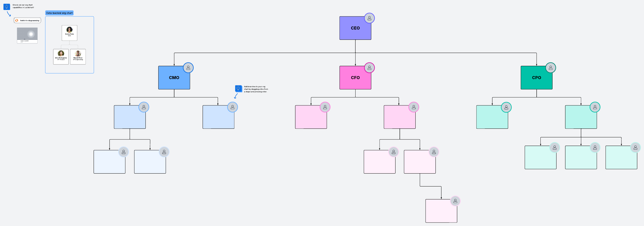The image size is (644, 226).
Task: Select Norma Perry CEO card
Action: tap(69, 33)
